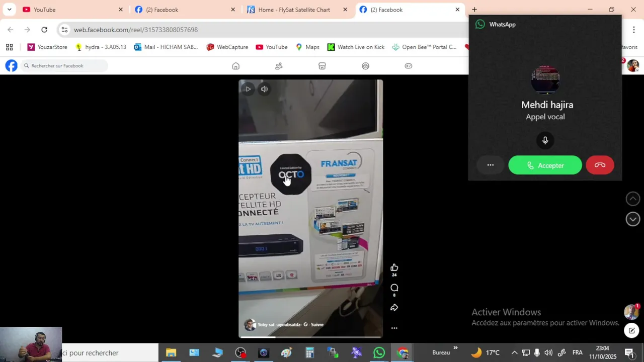
Task: Open the reel's comments
Action: [x=394, y=288]
